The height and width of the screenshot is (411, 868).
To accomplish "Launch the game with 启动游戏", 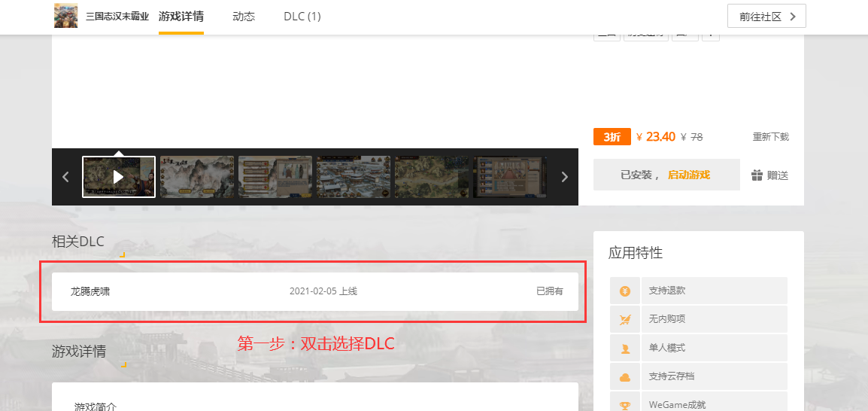I will coord(689,175).
